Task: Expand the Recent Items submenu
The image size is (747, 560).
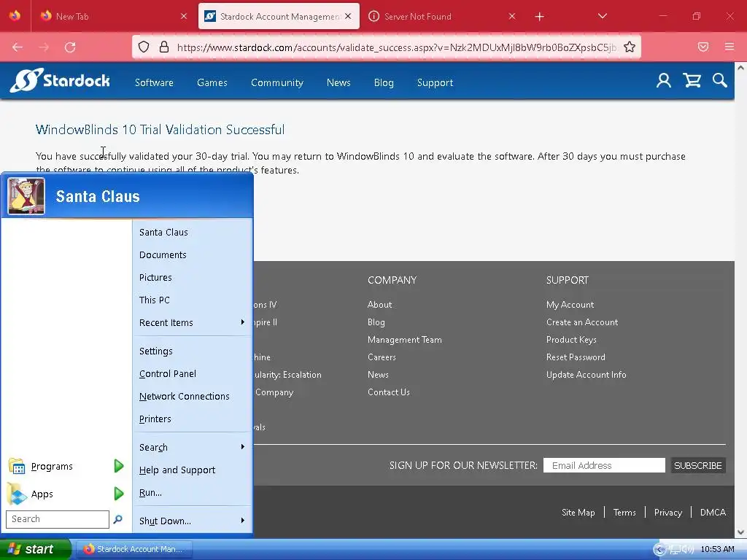Action: coord(242,322)
